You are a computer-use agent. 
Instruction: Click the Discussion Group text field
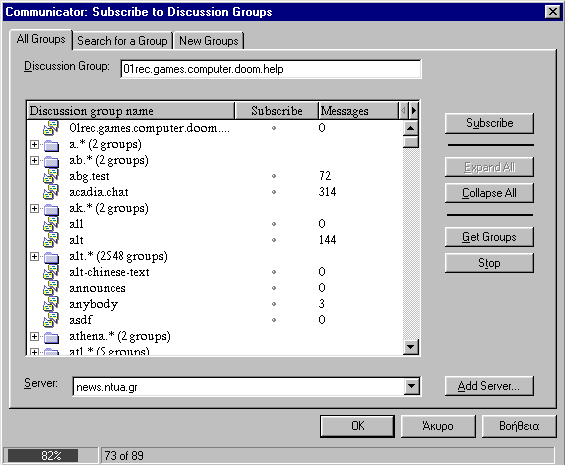pyautogui.click(x=271, y=69)
